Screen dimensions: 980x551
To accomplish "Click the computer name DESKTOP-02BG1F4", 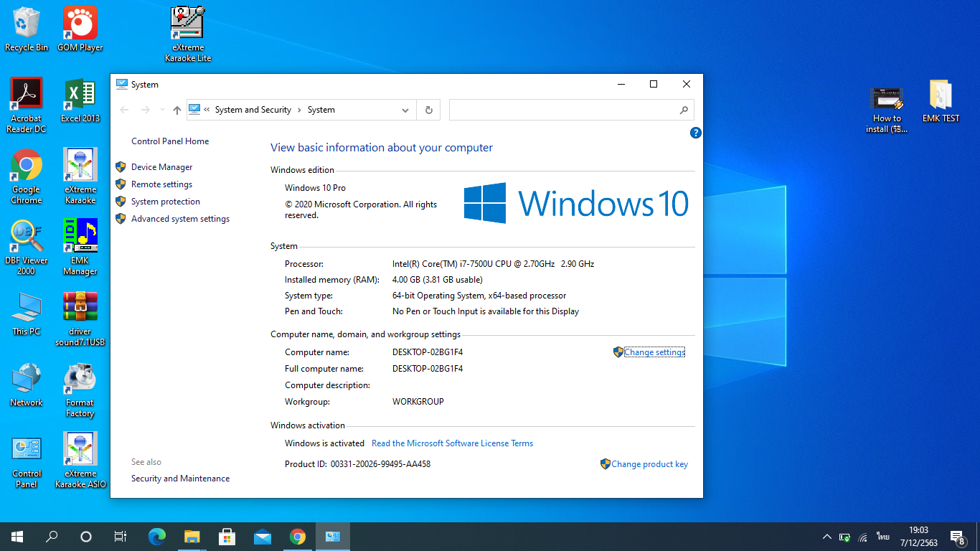I will tap(428, 352).
